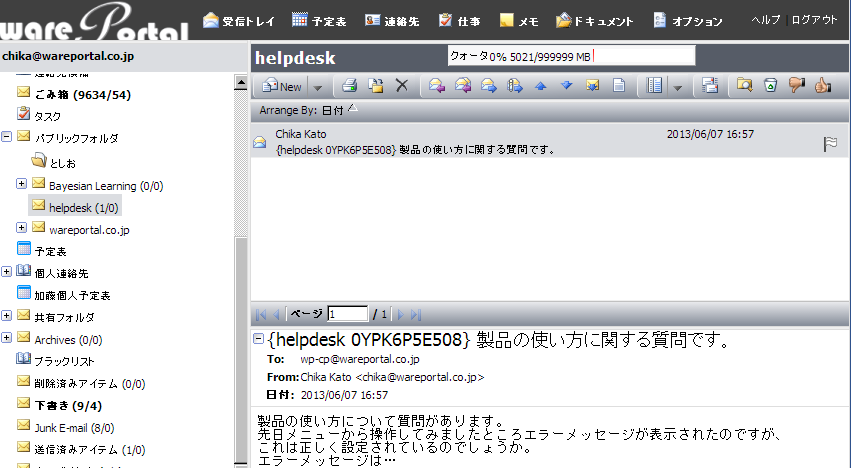Flag the Chika Kato message

pyautogui.click(x=830, y=144)
